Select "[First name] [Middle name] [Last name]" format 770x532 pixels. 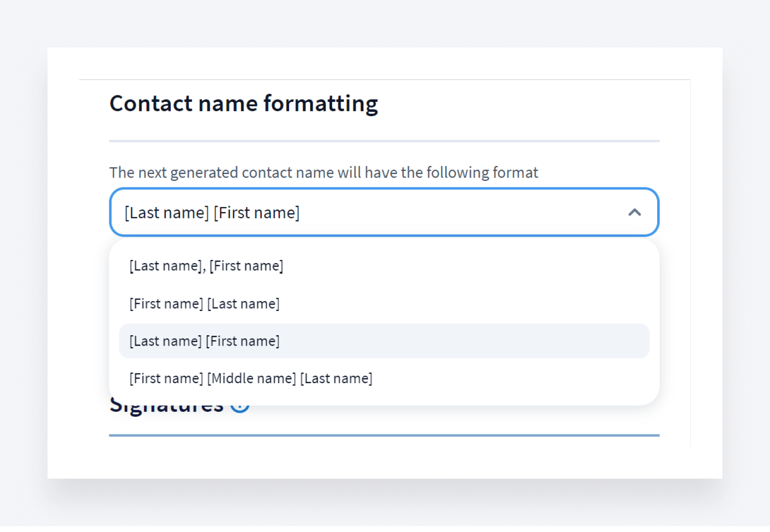click(x=250, y=379)
